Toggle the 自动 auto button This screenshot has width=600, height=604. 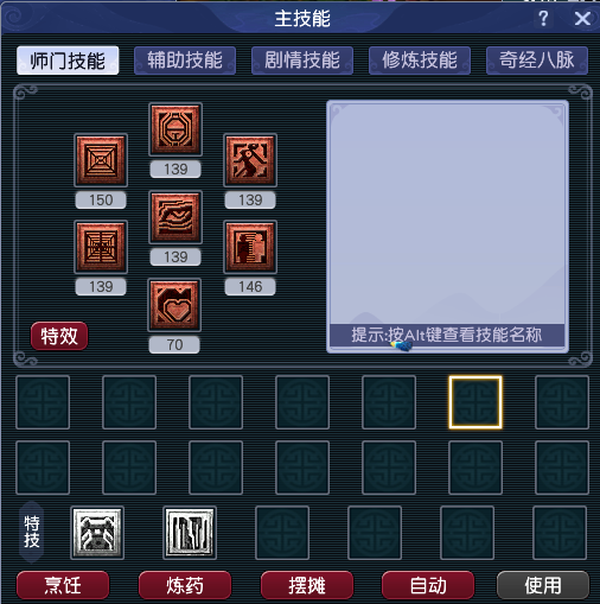428,585
